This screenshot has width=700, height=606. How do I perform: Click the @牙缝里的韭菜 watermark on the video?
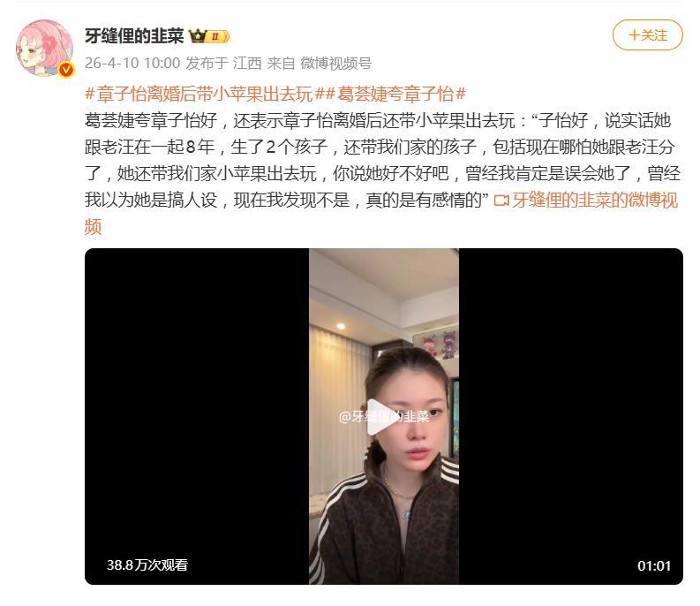pos(384,416)
